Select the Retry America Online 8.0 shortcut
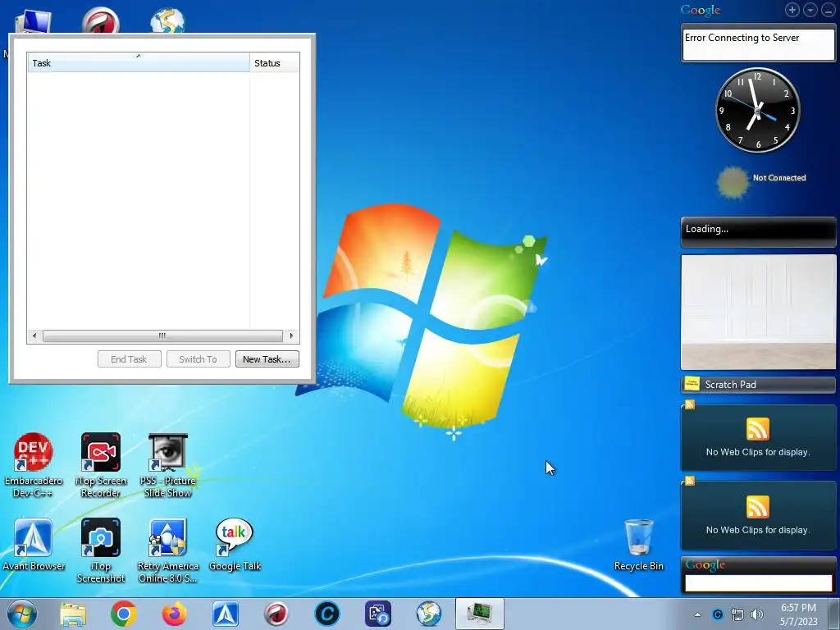This screenshot has height=630, width=840. pos(167,550)
